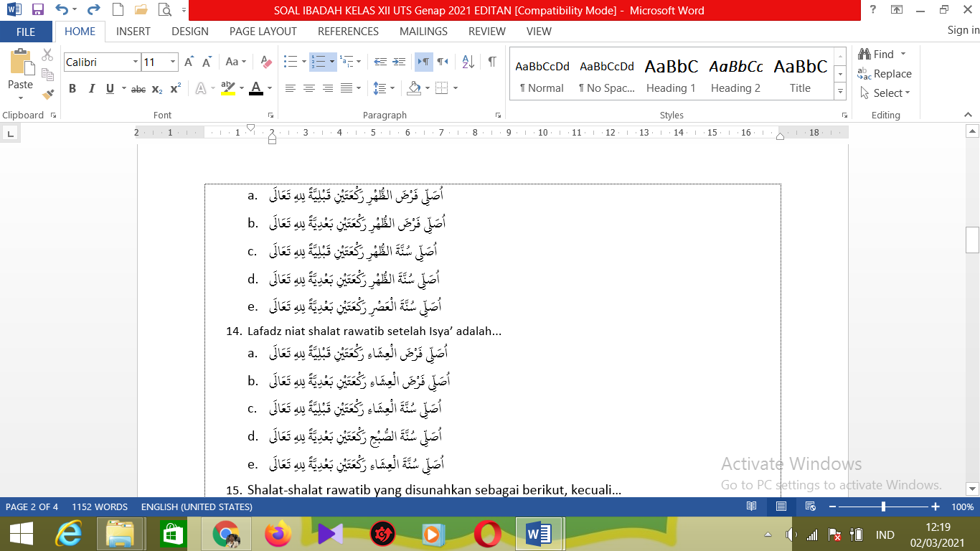The height and width of the screenshot is (551, 980).
Task: Sort the selected paragraphs alphabetically
Action: [468, 62]
